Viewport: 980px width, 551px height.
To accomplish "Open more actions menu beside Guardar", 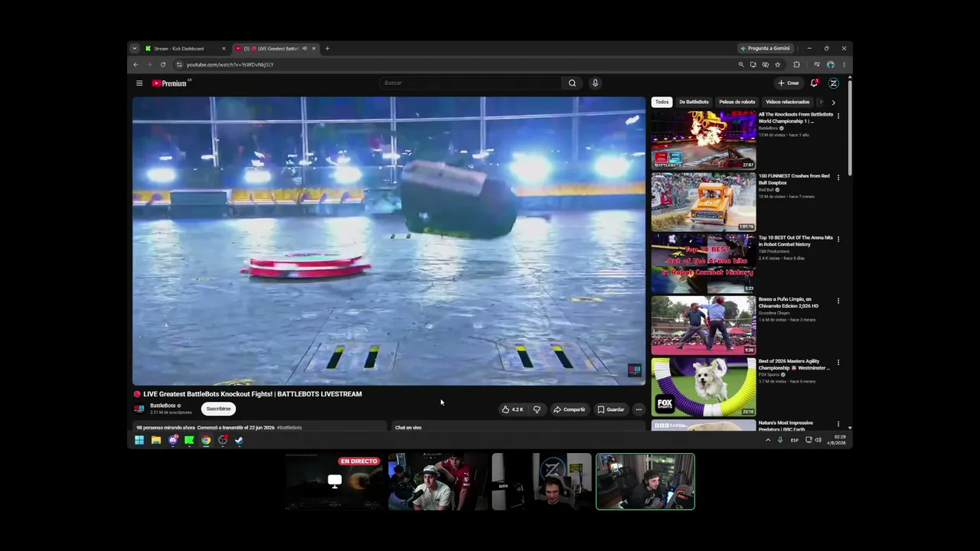I will click(639, 409).
